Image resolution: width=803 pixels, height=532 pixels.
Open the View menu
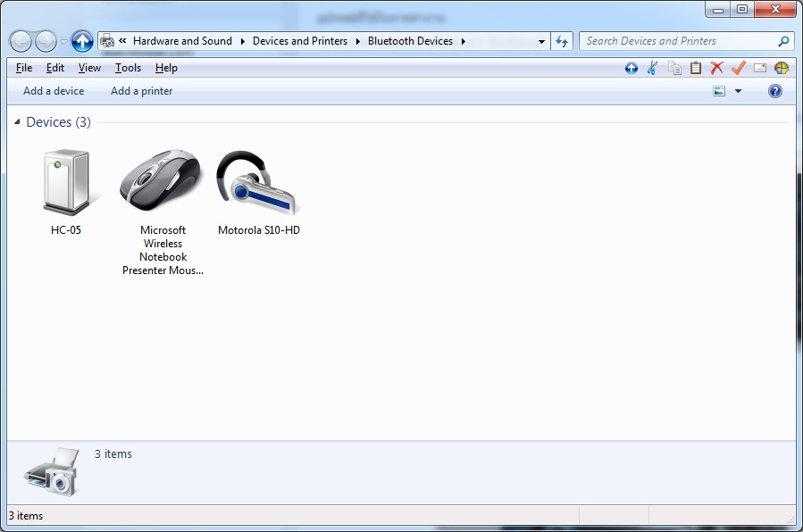pyautogui.click(x=89, y=68)
